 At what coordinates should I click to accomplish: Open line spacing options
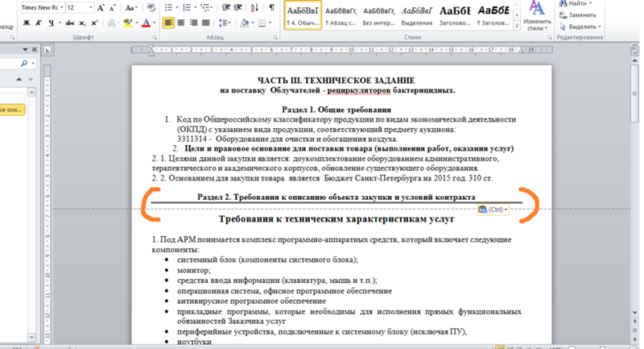225,23
